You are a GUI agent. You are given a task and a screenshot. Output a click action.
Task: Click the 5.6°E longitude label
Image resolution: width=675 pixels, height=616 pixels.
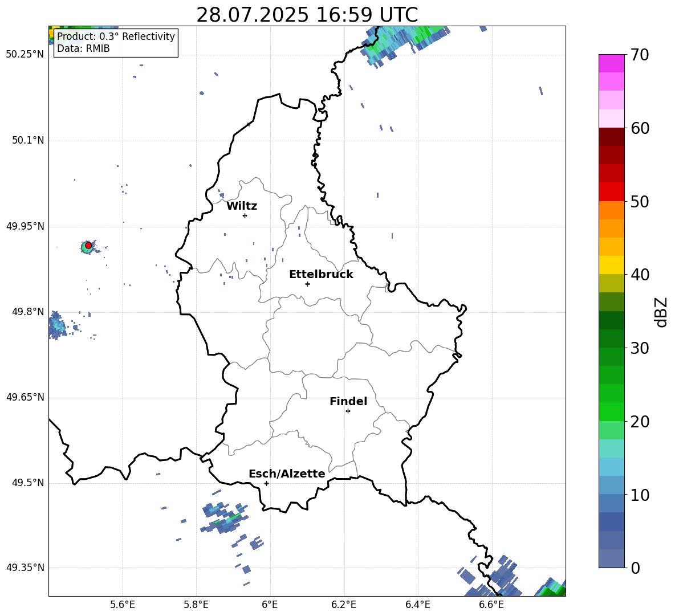coord(123,605)
